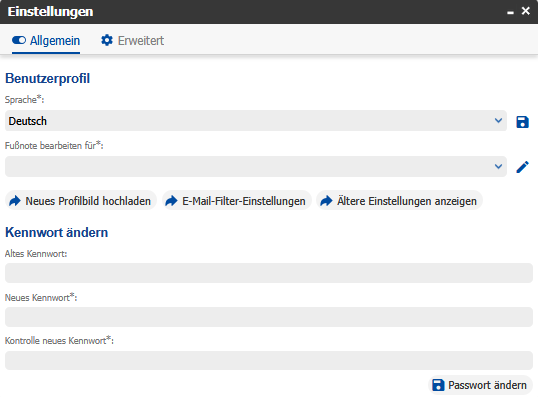The height and width of the screenshot is (397, 538).
Task: Click the pencil icon to edit the Fußnote
Action: click(523, 167)
